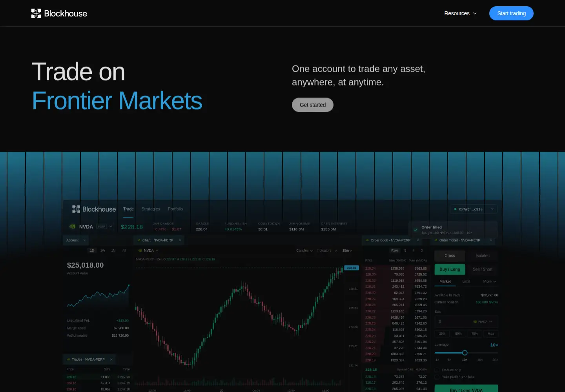The image size is (565, 392).
Task: Switch to the Trade tab
Action: coord(128,209)
